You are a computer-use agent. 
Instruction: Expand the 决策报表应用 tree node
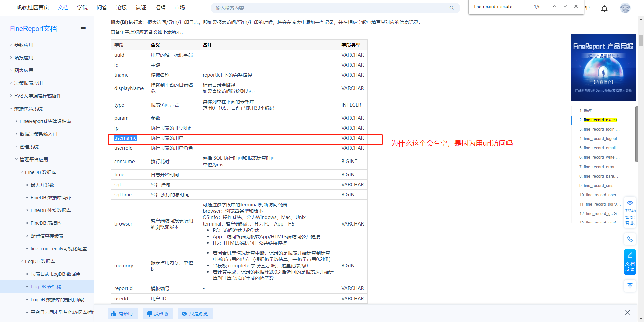coord(11,83)
